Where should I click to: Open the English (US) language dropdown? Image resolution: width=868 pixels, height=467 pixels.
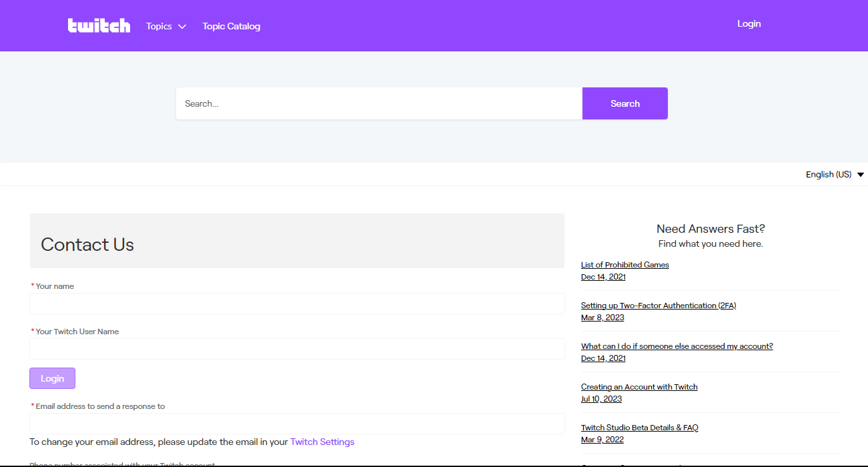pos(835,174)
